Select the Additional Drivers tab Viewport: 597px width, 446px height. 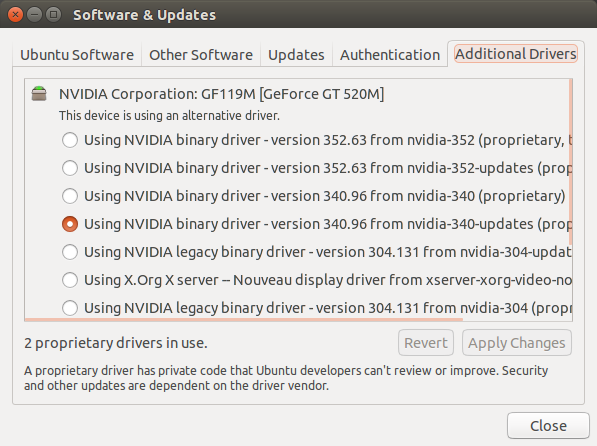point(516,54)
